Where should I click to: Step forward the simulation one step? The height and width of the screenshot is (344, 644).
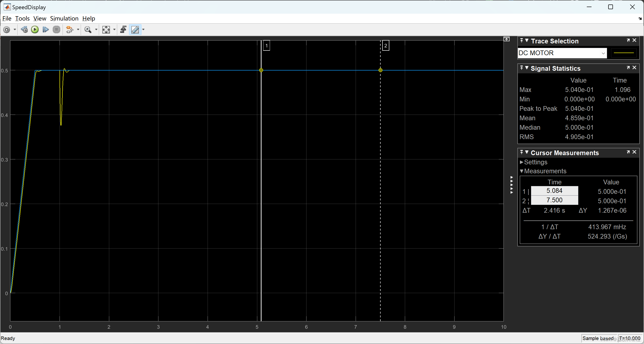coord(45,29)
